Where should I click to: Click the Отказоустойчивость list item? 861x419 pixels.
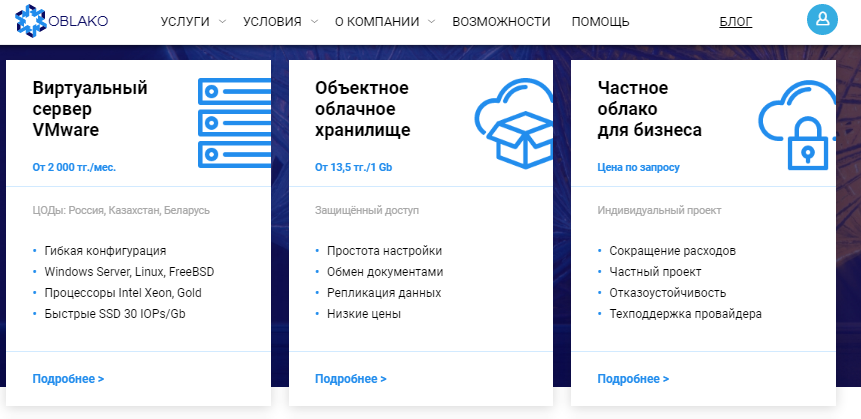668,293
